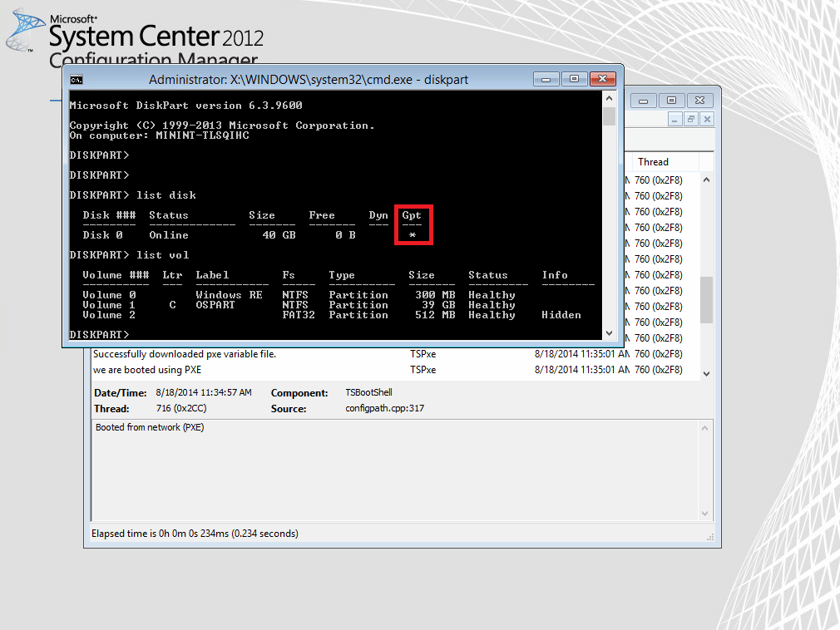Click the detail pane scroll down arrow
The image size is (840, 630).
705,514
